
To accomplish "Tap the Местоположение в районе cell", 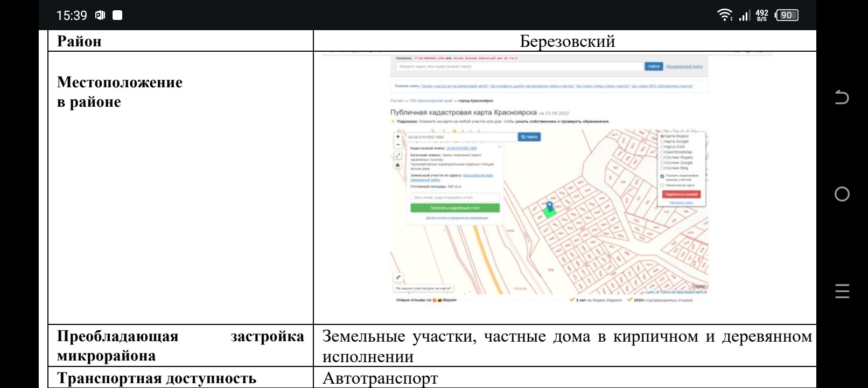I will [x=180, y=188].
